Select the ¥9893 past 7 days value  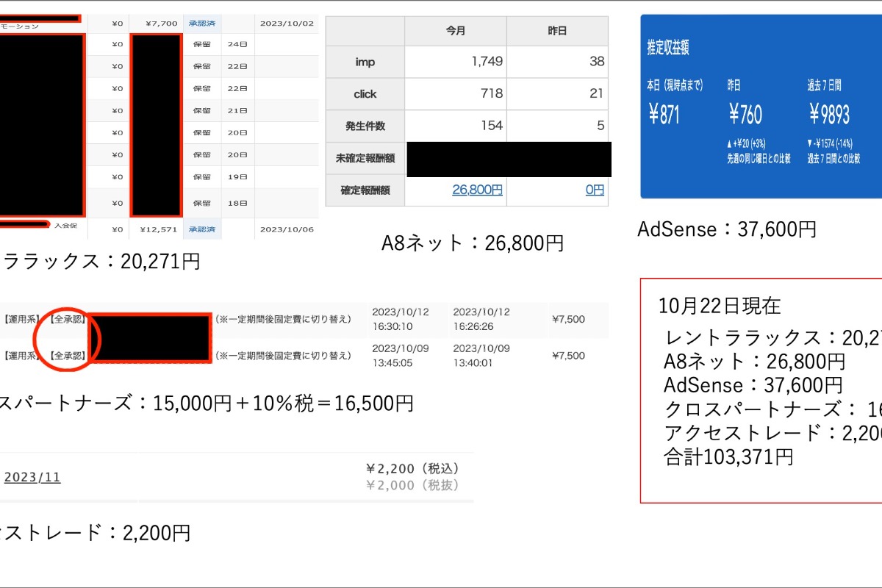(829, 115)
